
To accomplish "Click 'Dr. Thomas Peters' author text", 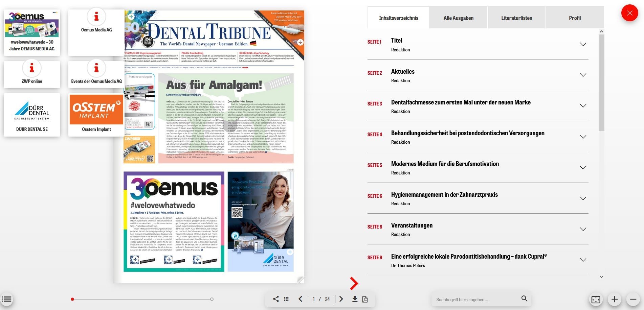I will click(x=408, y=265).
